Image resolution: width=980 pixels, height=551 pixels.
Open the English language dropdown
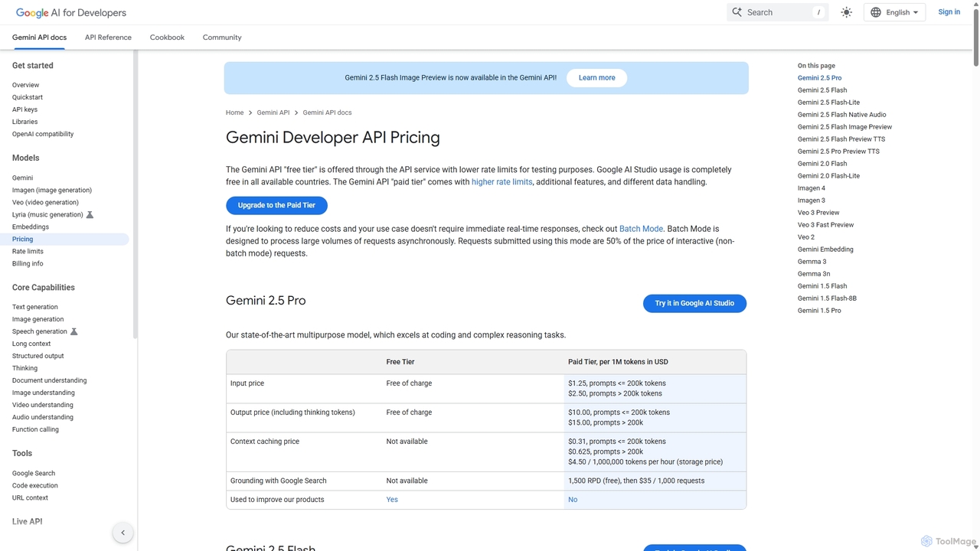coord(895,12)
